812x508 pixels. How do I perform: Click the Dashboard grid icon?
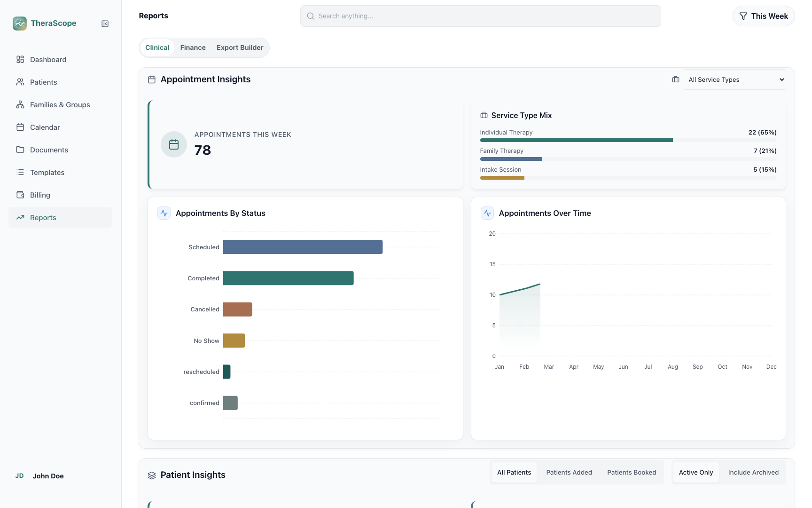(x=20, y=59)
